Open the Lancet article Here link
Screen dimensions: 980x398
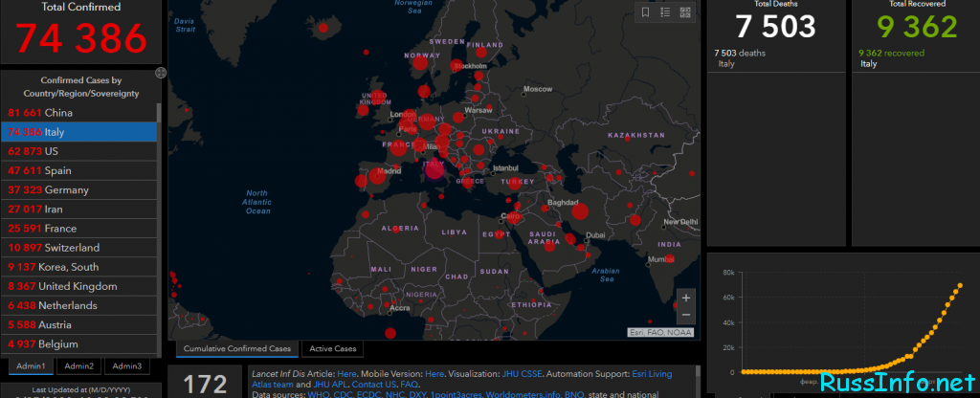pyautogui.click(x=346, y=374)
